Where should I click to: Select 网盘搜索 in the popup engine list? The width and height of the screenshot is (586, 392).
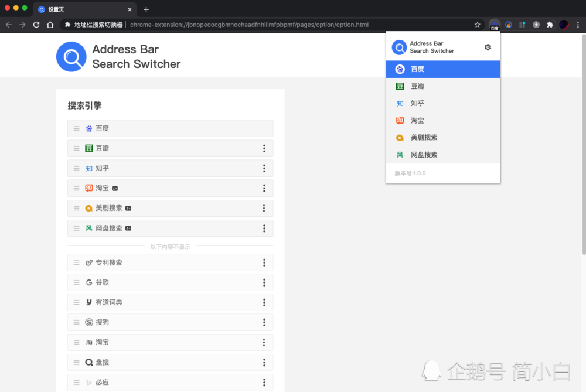[x=443, y=155]
